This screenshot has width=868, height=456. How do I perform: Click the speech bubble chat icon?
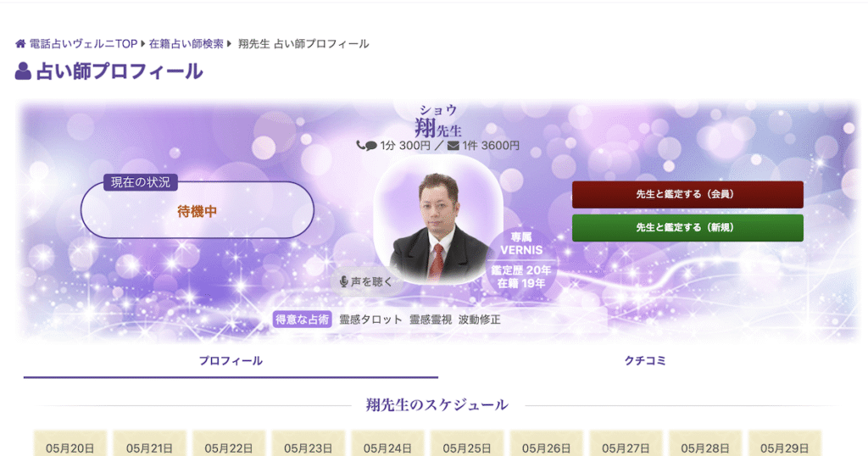pos(371,146)
